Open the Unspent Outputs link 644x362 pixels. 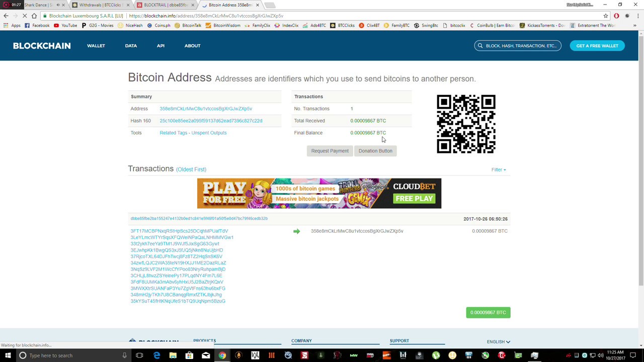click(x=209, y=133)
